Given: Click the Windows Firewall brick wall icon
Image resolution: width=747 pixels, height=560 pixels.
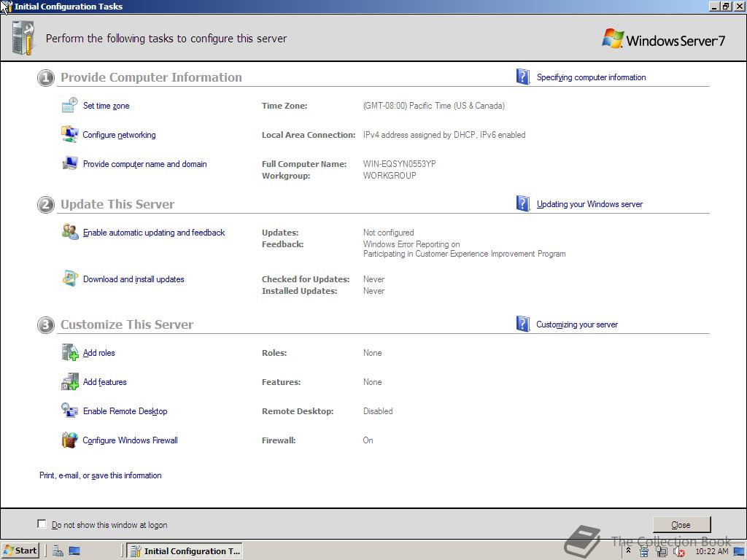Looking at the screenshot, I should (x=69, y=440).
